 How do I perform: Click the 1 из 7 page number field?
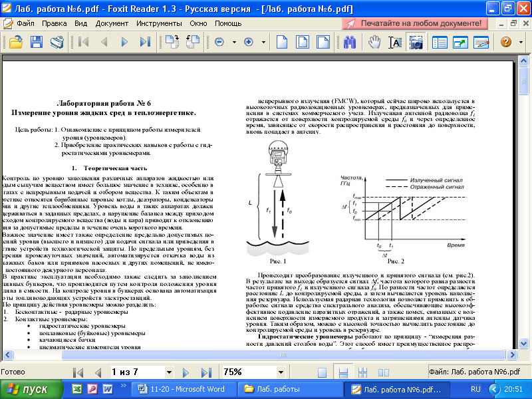pos(138,372)
